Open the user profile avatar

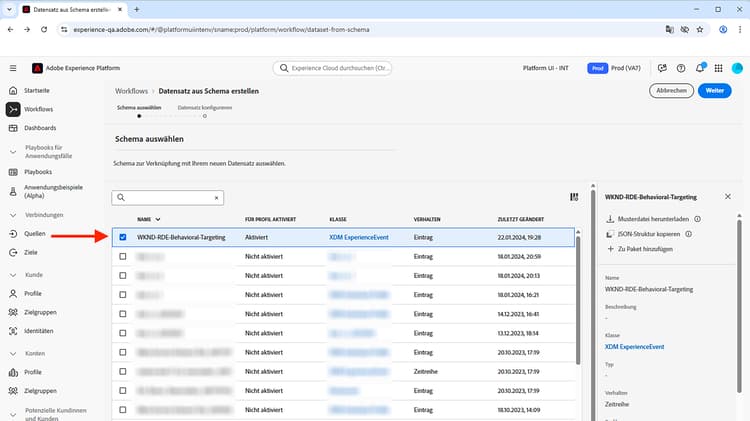point(737,68)
